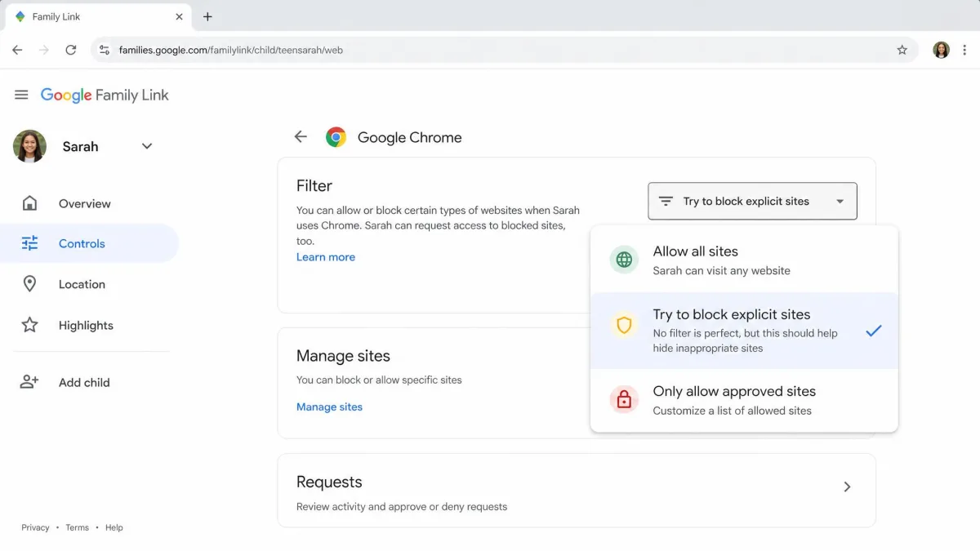Select the Family Link browser tab
The height and width of the screenshot is (551, 980).
click(98, 16)
